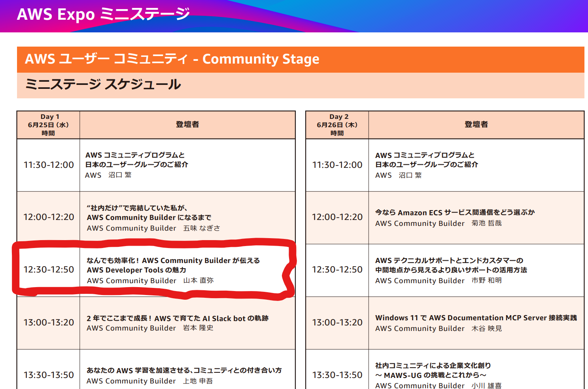Click the Day 2 "11:30-12:00" time cell

tap(337, 165)
